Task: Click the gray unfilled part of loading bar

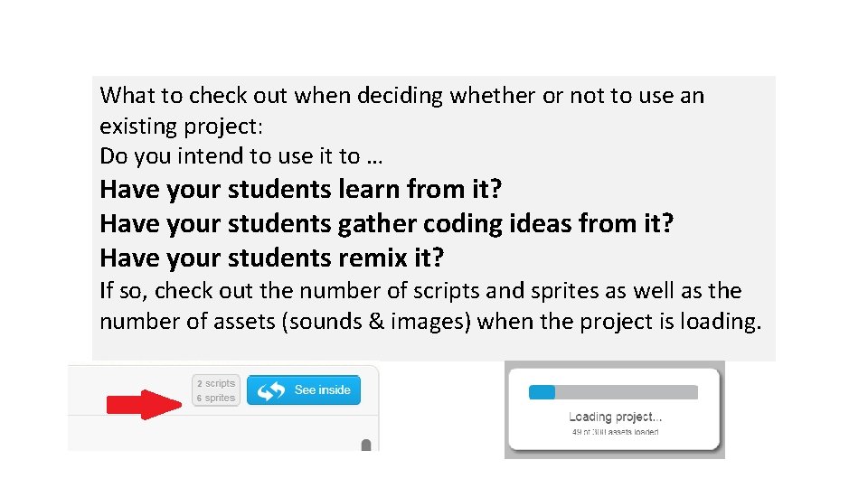Action: click(626, 391)
